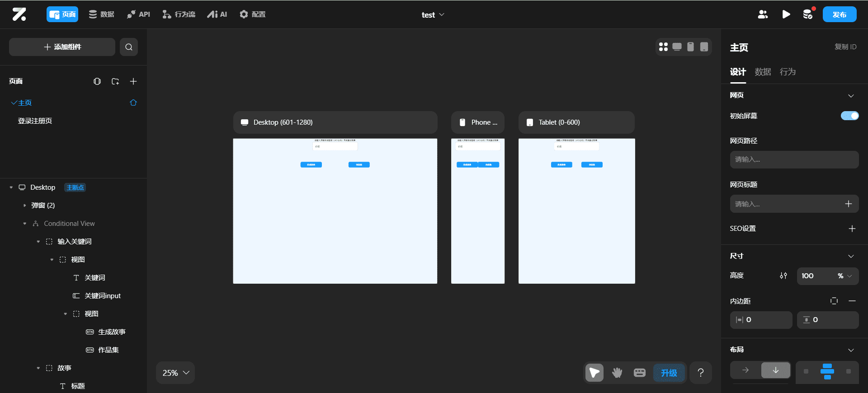Viewport: 868px width, 393px height.
Task: Switch canvas to desktop view icon
Action: 677,47
